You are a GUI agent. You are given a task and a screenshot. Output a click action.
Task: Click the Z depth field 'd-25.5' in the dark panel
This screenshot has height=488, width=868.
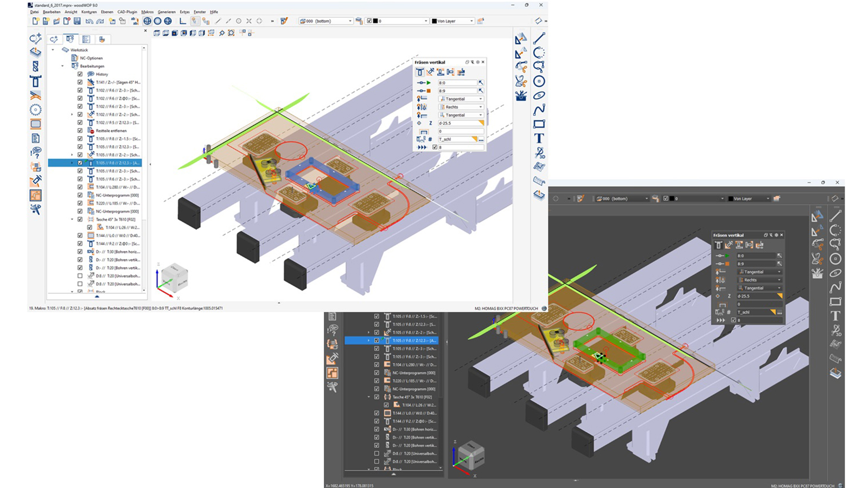pos(754,296)
